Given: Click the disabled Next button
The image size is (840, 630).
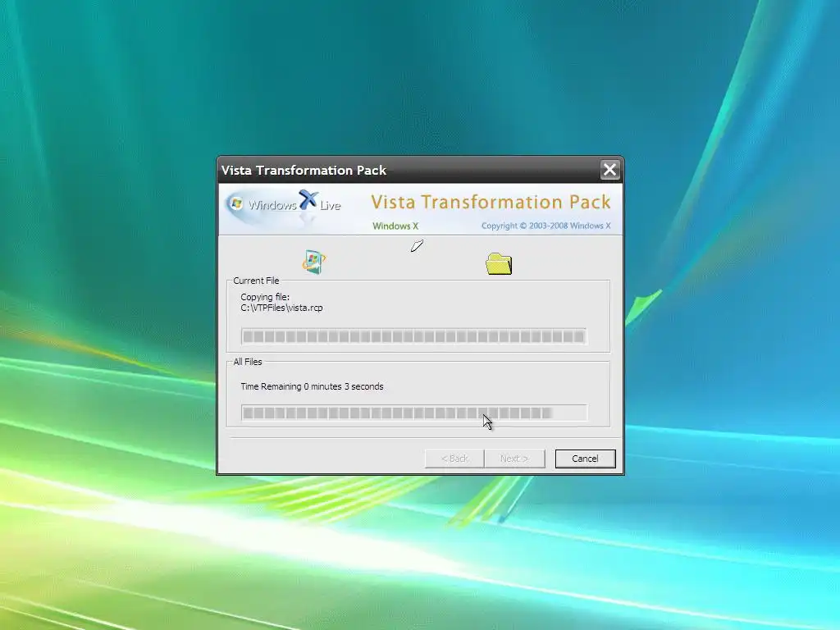Looking at the screenshot, I should [514, 459].
